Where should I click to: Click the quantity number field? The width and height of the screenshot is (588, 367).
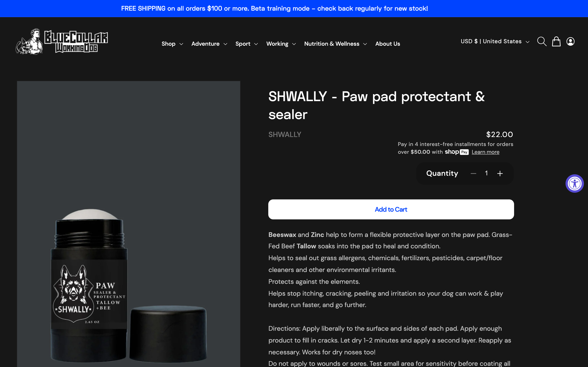point(487,173)
